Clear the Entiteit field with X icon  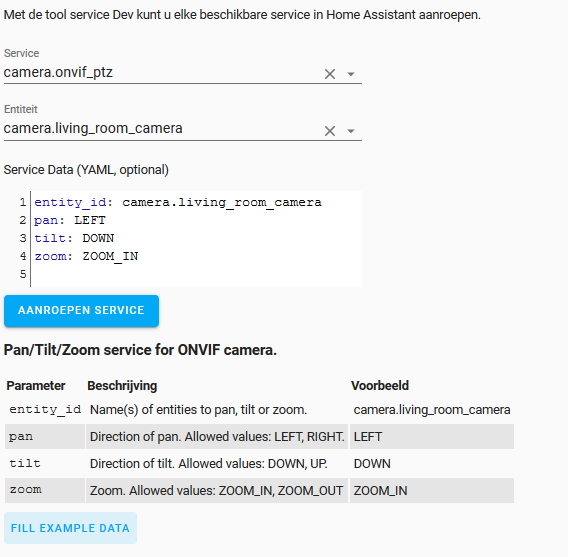coord(330,131)
